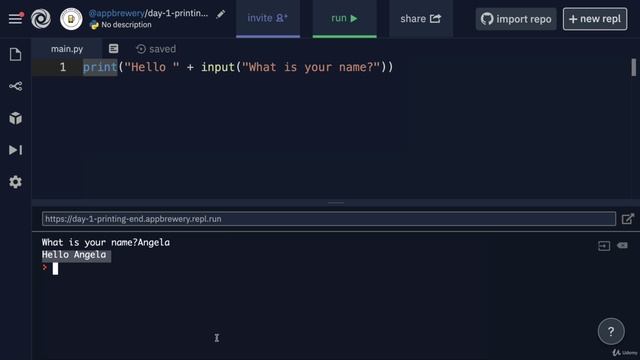The height and width of the screenshot is (360, 640).
Task: Click the console redirect arrow icon
Action: [x=604, y=246]
